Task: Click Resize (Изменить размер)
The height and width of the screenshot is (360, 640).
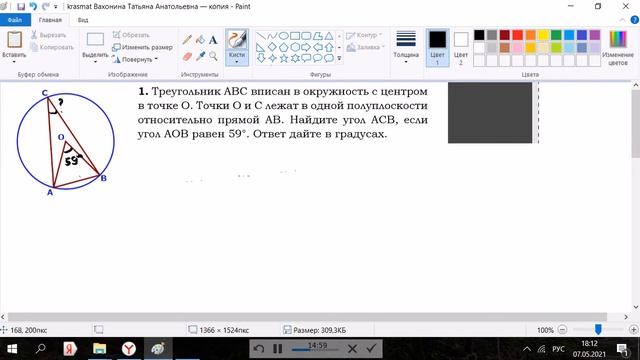Action: (x=142, y=47)
